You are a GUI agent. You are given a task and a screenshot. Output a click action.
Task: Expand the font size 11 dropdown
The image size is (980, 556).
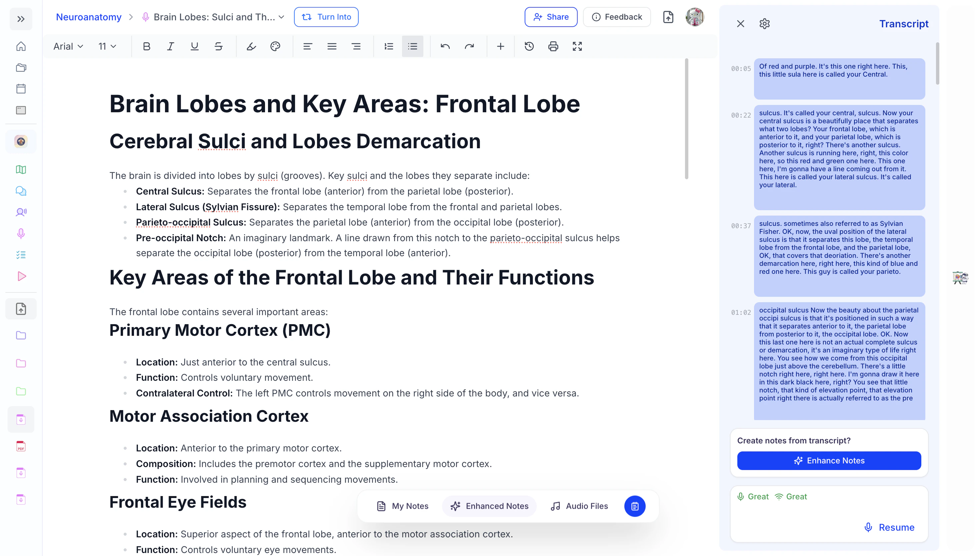point(107,46)
